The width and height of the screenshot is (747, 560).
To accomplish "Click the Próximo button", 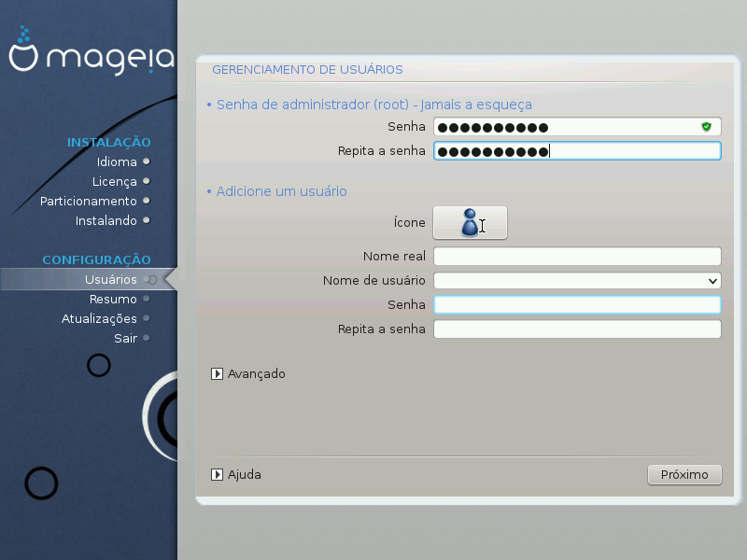I will point(684,475).
